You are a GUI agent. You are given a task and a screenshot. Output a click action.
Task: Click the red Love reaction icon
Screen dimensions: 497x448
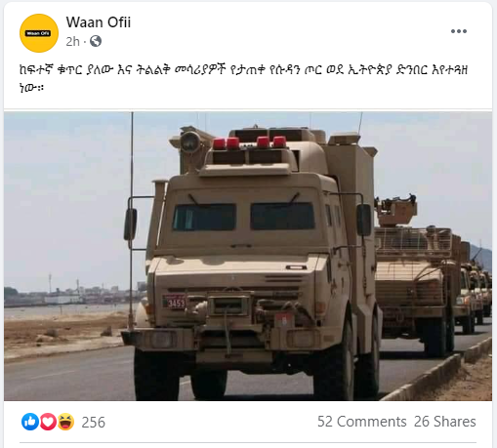48,422
